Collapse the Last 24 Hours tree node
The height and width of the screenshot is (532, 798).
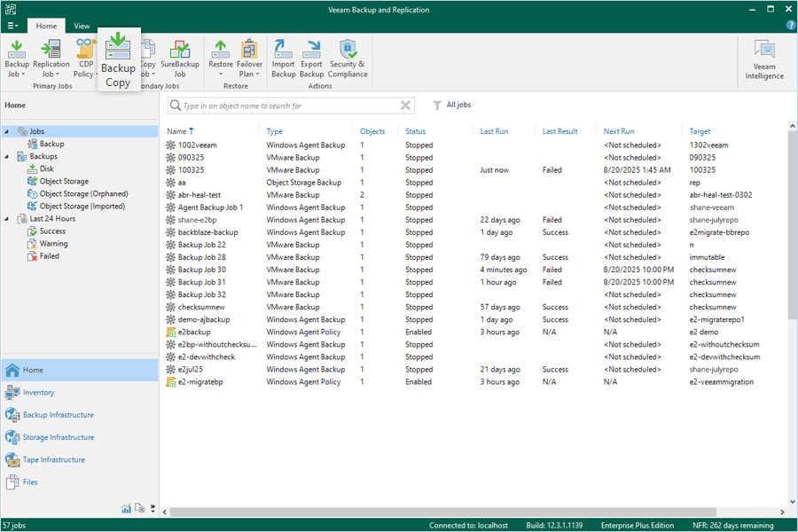(6, 218)
